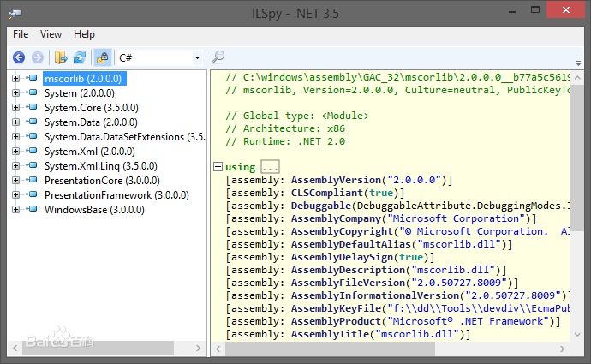The image size is (591, 364).
Task: Select System.Data (2.0.0.0) assembly
Action: (x=91, y=122)
